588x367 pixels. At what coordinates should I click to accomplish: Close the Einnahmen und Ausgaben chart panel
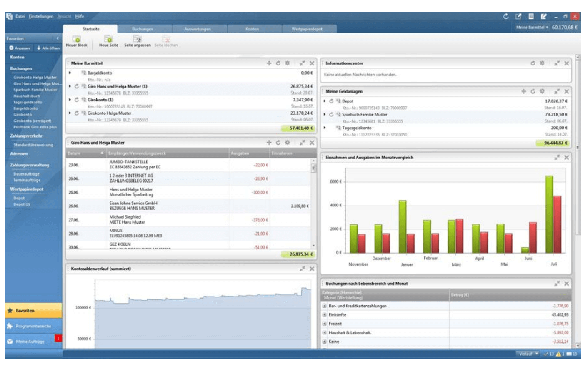tap(566, 158)
